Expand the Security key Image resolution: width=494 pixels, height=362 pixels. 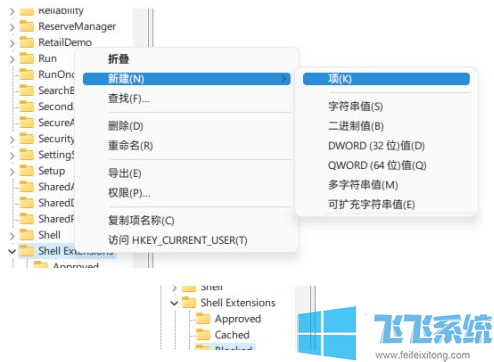click(12, 139)
